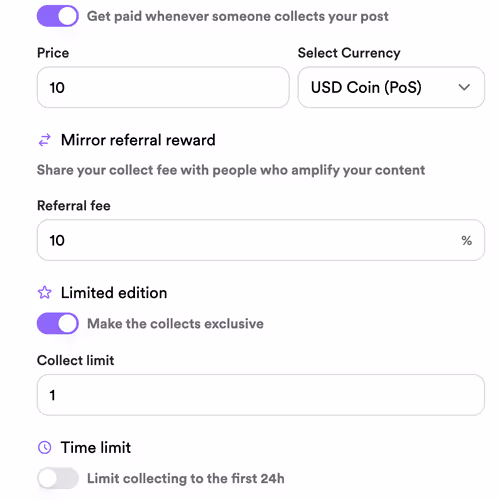Viewport: 500px width, 500px height.
Task: Click the Time limit section heading
Action: pos(96,447)
